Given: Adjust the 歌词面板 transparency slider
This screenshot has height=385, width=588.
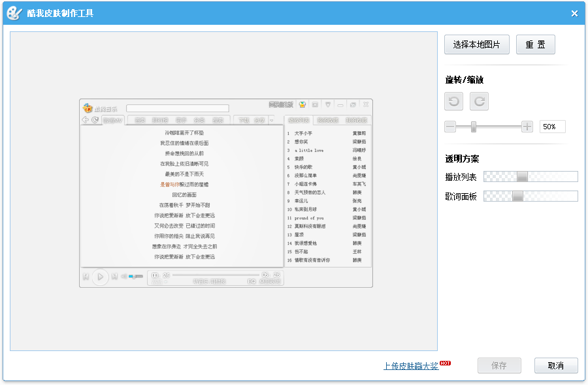Looking at the screenshot, I should [x=531, y=196].
